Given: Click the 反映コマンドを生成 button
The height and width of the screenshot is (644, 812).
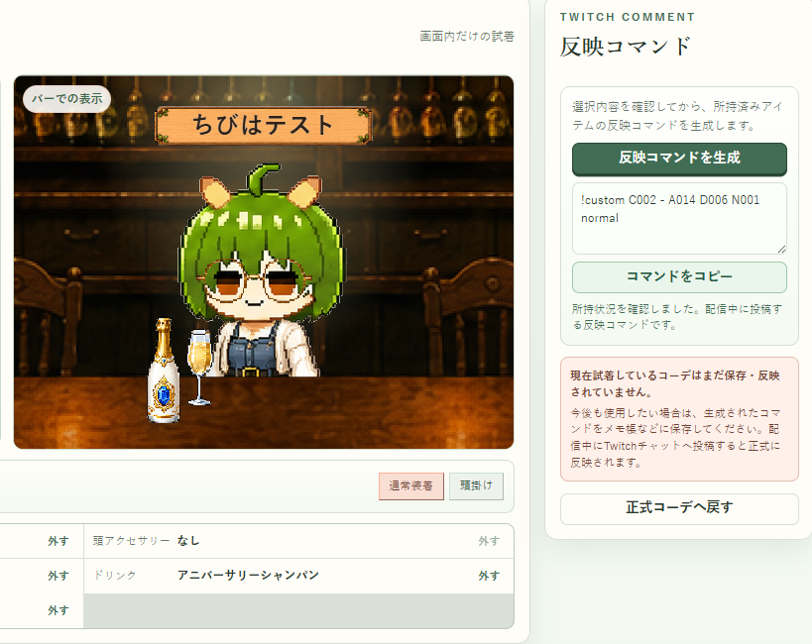Looking at the screenshot, I should [679, 159].
